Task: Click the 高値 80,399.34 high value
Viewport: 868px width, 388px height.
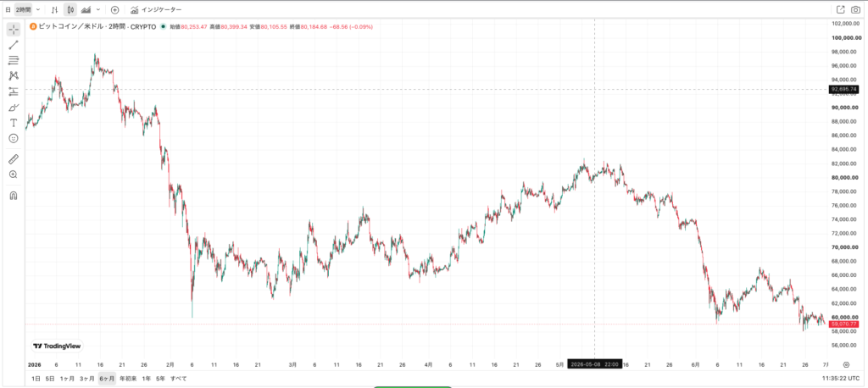Action: pos(229,26)
